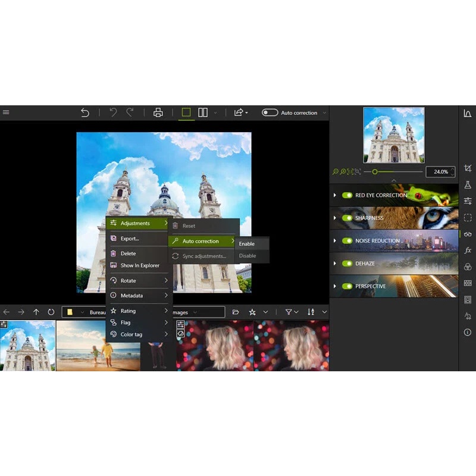Expand the Perspective section
This screenshot has height=476, width=476.
pos(335,286)
